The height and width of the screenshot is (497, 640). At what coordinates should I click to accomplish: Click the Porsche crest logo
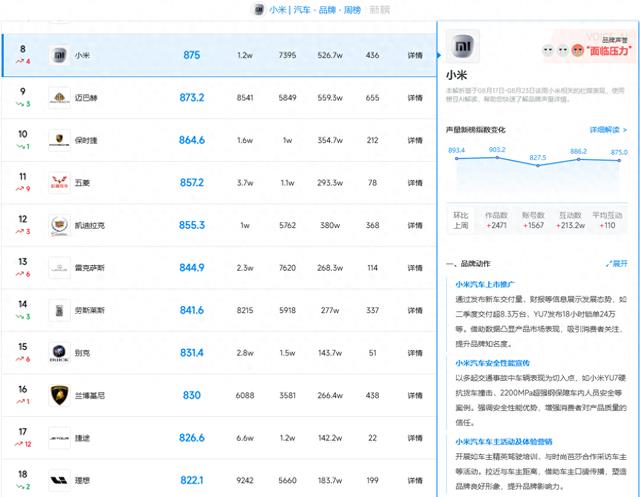pos(59,141)
